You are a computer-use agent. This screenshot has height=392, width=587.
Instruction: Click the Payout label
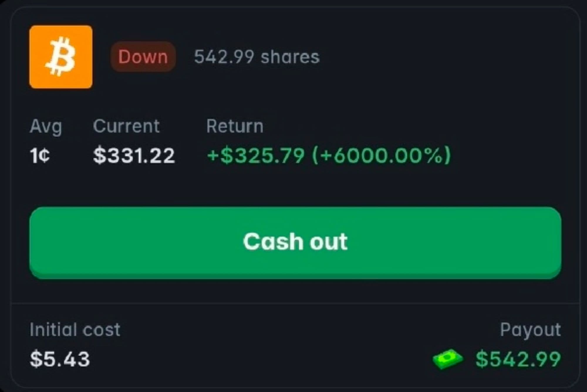[530, 330]
